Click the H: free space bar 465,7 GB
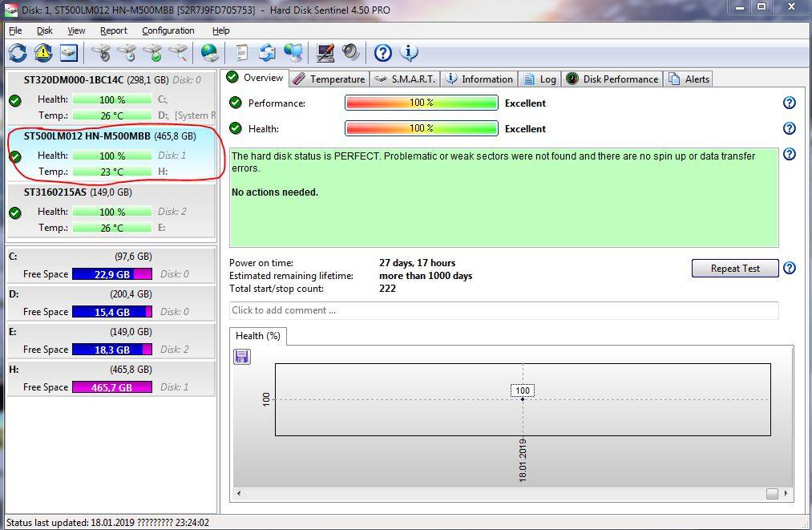 click(112, 387)
